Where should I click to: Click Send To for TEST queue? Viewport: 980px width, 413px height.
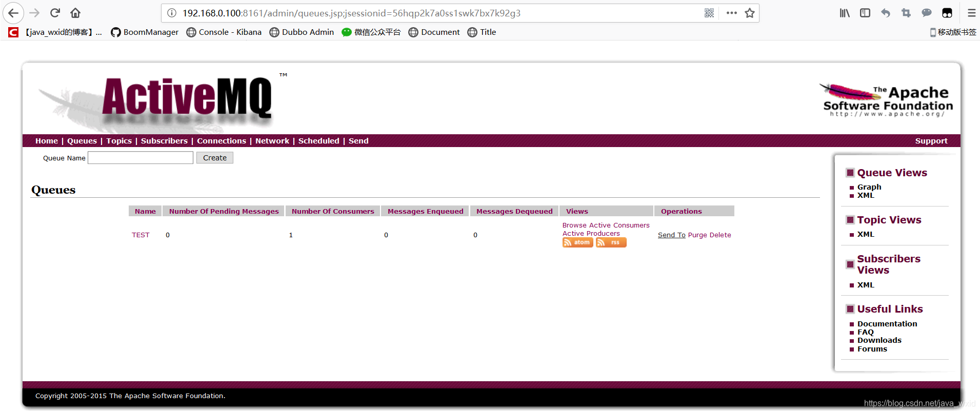pos(672,235)
